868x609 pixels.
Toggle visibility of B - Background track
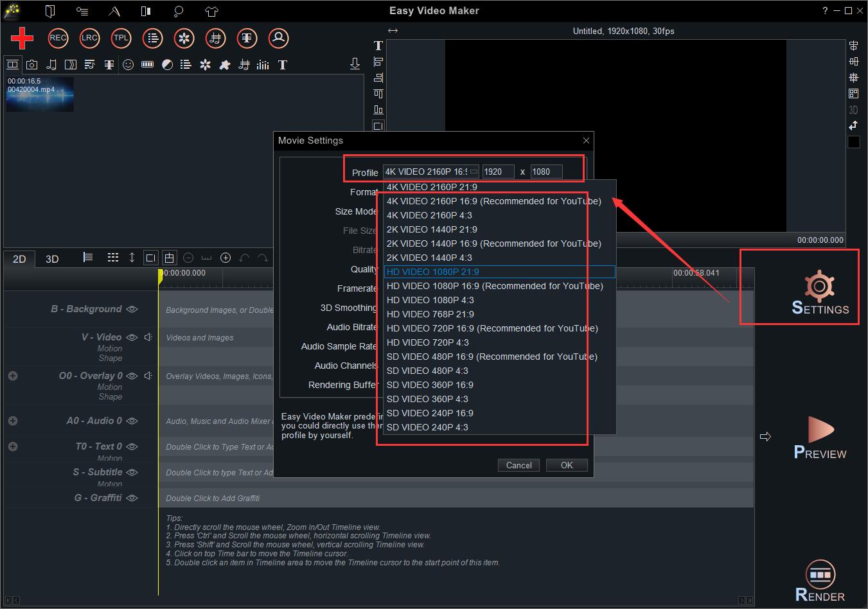pyautogui.click(x=132, y=309)
